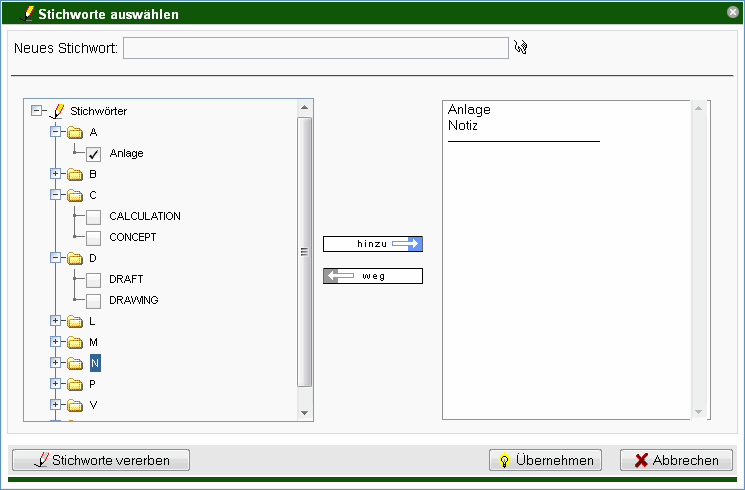Click the folder icon of node C
This screenshot has height=490, width=745.
(75, 195)
